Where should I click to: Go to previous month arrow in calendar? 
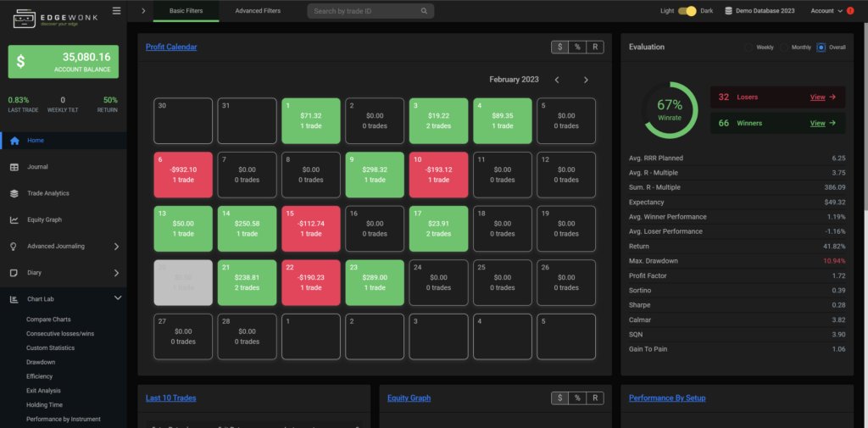point(557,80)
